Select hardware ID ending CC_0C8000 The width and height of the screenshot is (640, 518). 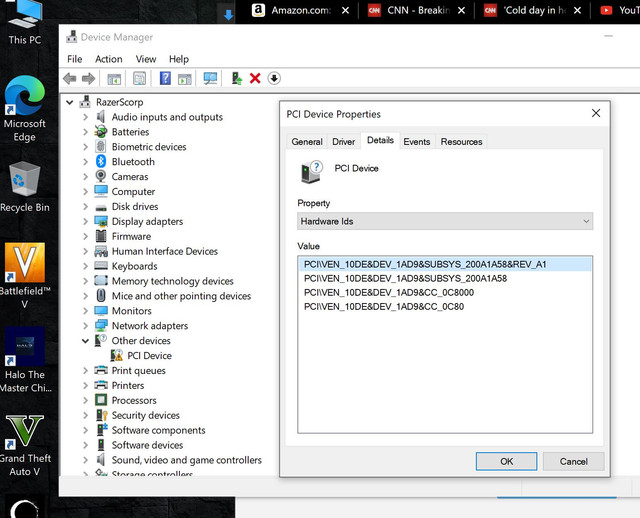coord(389,293)
